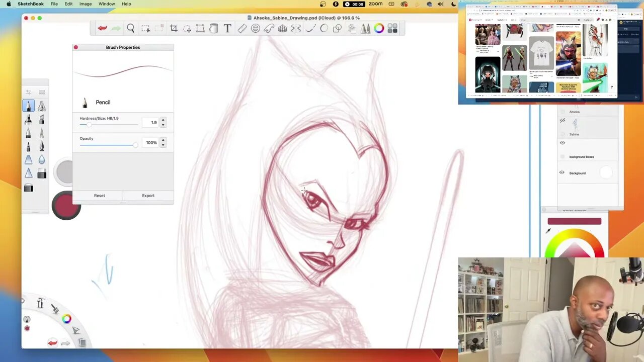Screen dimensions: 644x362
Task: Open the Apple menu
Action: tap(9, 4)
